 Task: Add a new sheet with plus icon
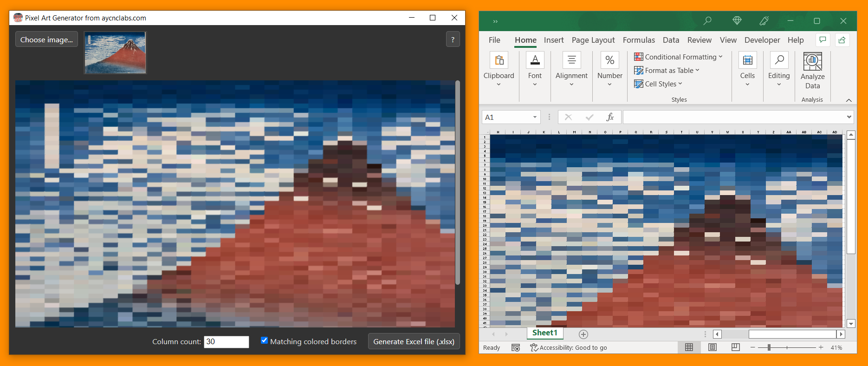point(583,334)
